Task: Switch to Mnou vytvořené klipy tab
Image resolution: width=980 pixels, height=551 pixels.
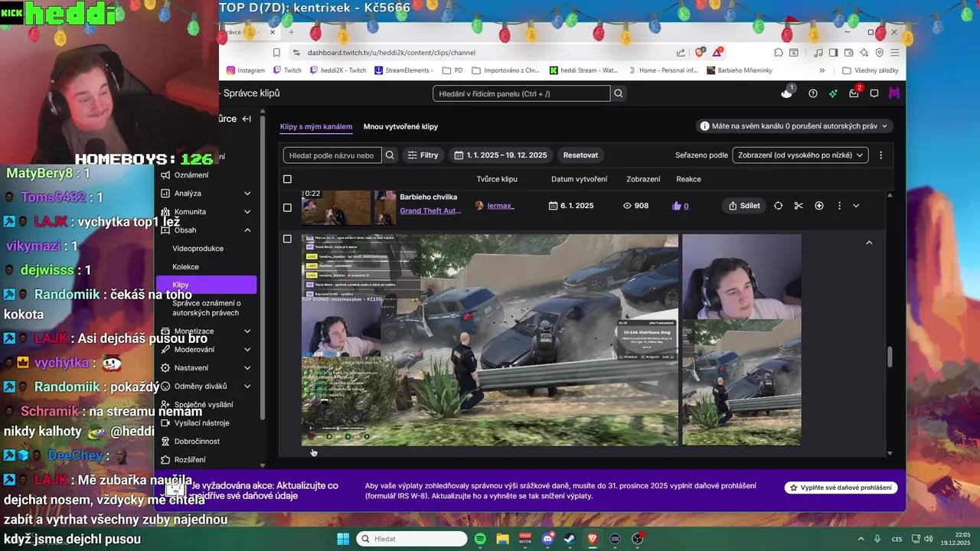Action: (x=400, y=126)
